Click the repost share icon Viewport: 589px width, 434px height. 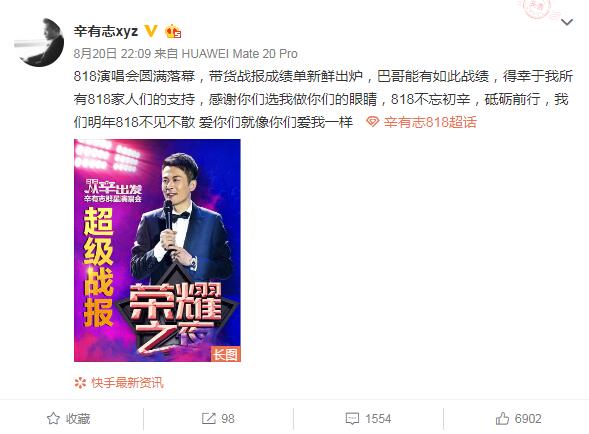coord(208,418)
